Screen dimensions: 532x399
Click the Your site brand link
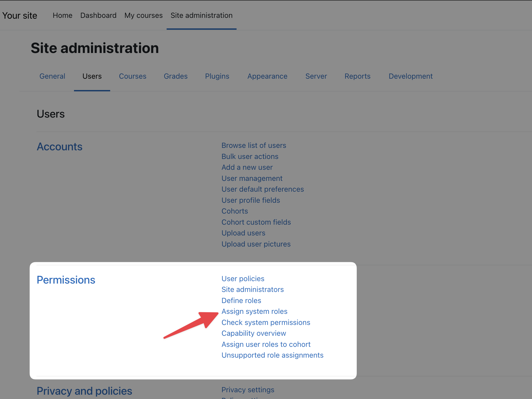pyautogui.click(x=20, y=16)
